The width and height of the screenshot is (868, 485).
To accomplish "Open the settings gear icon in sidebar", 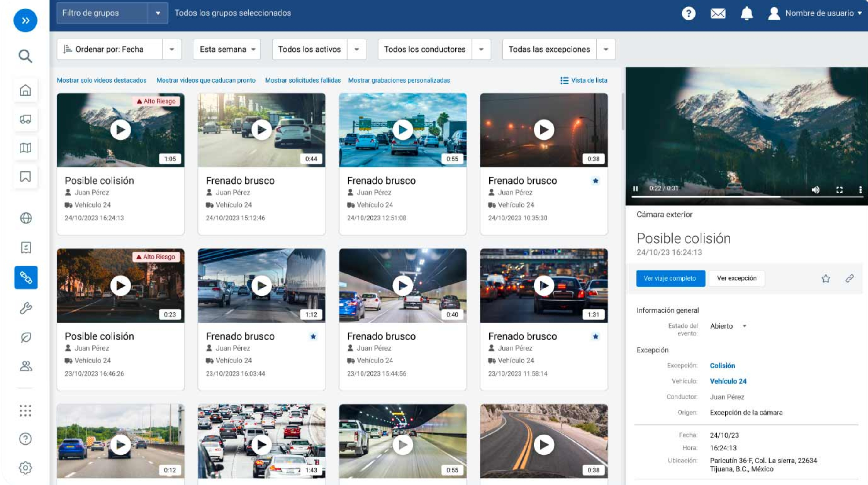I will pyautogui.click(x=26, y=468).
